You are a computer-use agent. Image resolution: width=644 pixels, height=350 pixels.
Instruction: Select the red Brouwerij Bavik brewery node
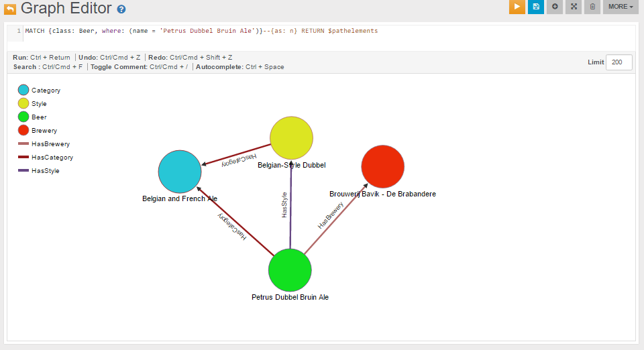click(382, 166)
